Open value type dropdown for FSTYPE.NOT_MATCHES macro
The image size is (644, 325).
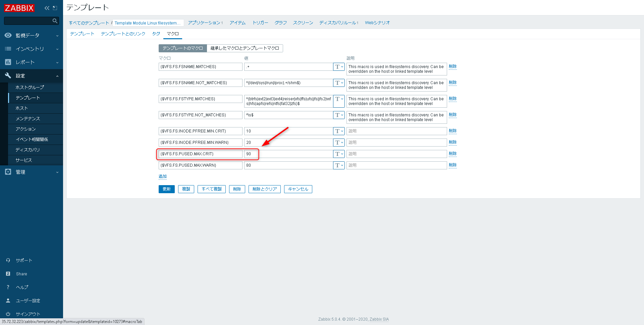pyautogui.click(x=339, y=115)
